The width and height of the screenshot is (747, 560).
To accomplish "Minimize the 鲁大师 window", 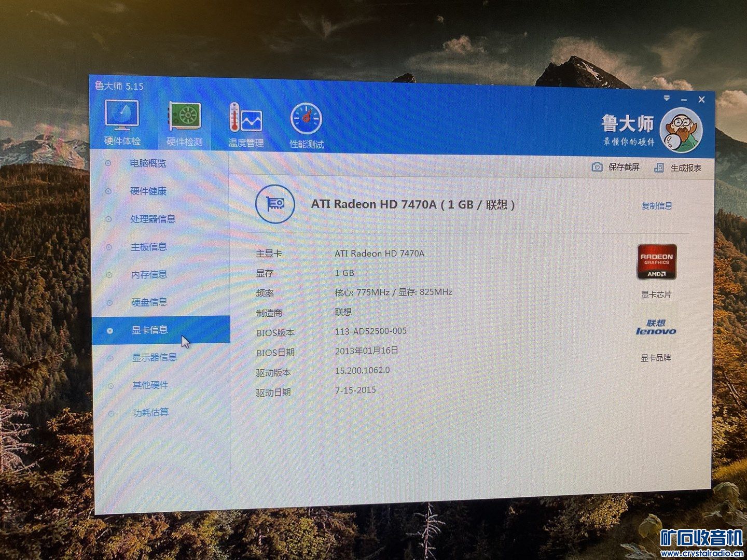I will [x=684, y=100].
